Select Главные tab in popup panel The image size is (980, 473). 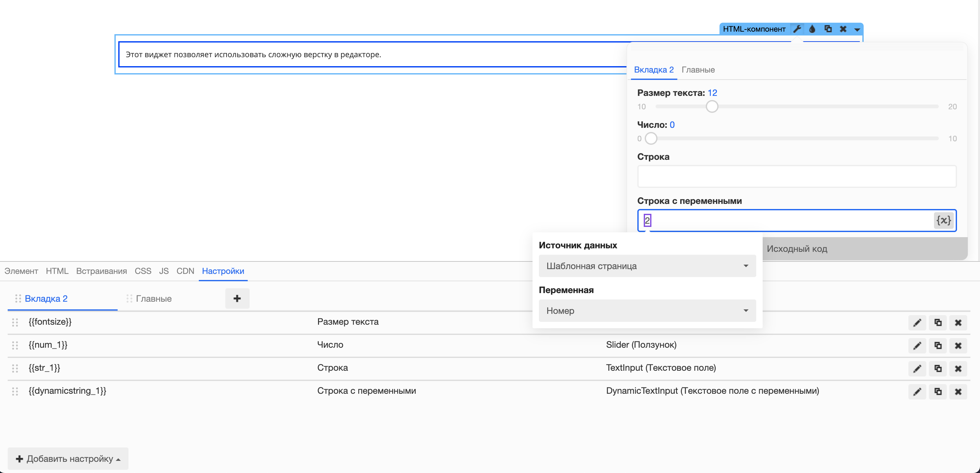tap(698, 70)
